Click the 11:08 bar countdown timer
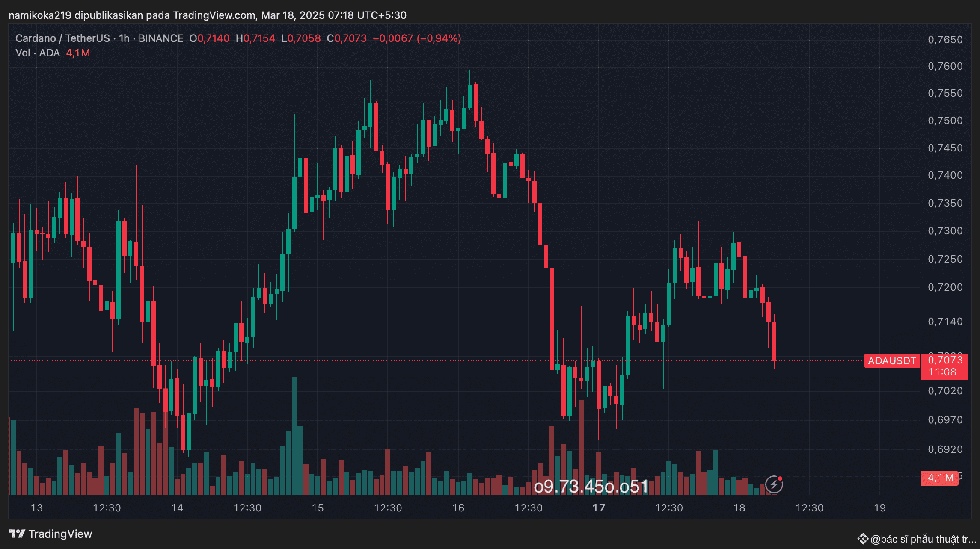The image size is (980, 549). click(944, 372)
